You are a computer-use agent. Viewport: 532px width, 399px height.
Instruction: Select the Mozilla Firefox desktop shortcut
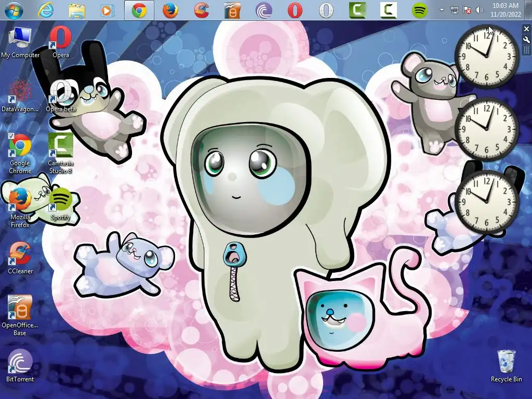tap(20, 208)
